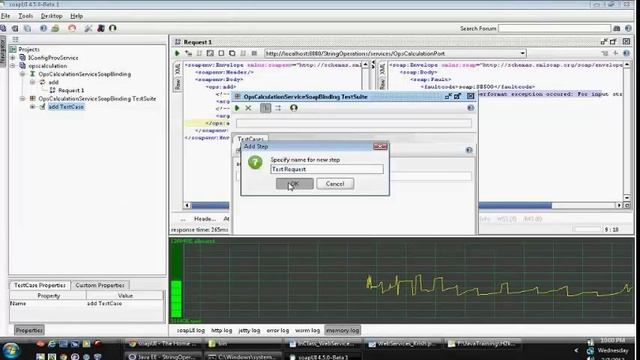Select the response XML side tab

click(382, 69)
